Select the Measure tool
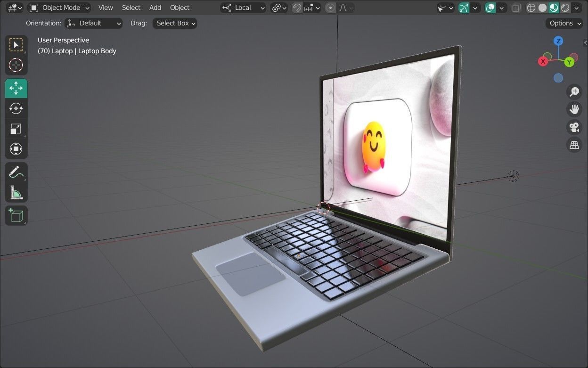 pos(16,192)
